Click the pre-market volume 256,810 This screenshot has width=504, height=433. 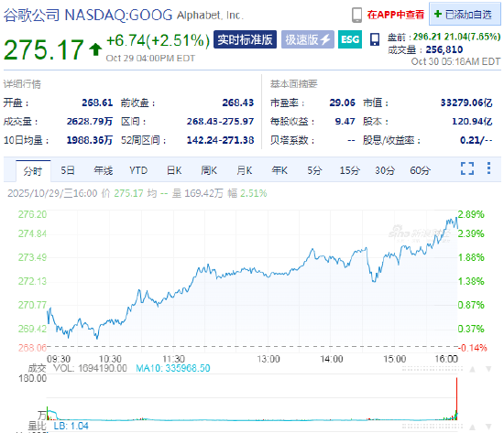click(x=444, y=49)
